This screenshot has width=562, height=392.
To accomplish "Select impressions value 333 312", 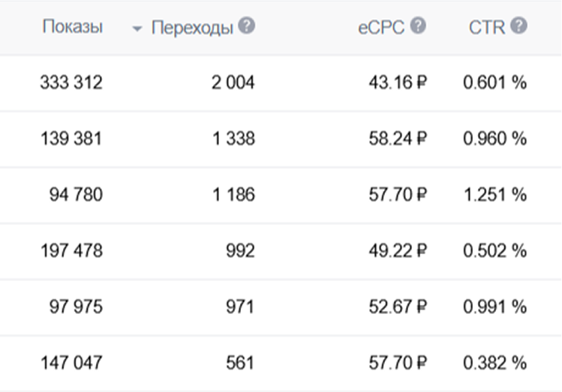I will 71,82.
